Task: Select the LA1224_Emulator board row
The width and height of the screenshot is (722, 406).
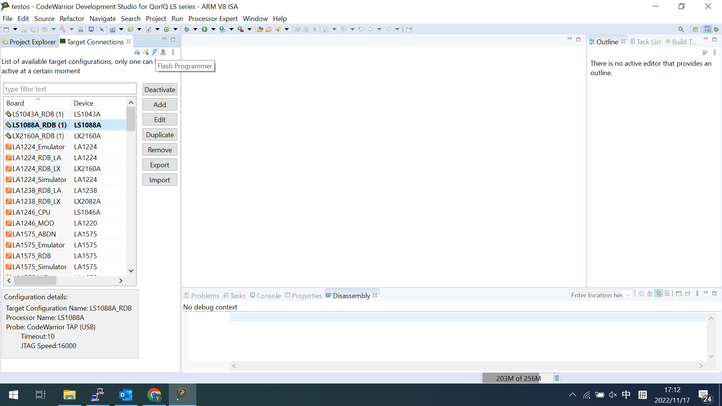Action: 65,147
